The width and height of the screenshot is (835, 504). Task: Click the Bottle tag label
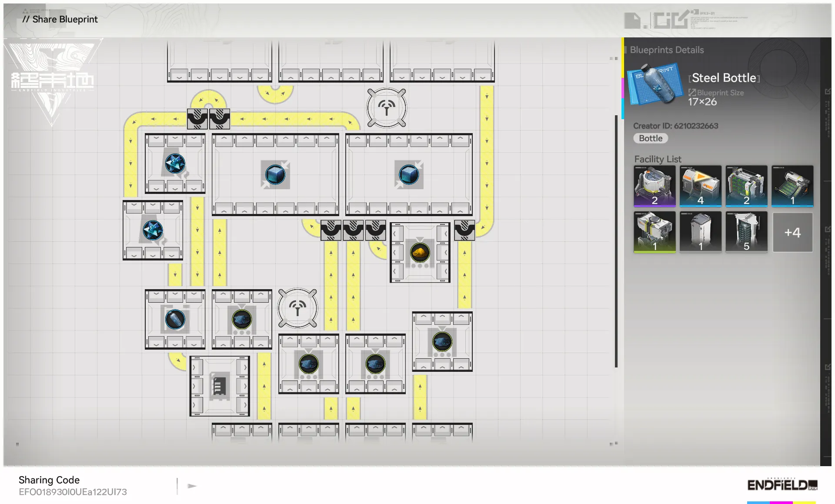point(650,138)
